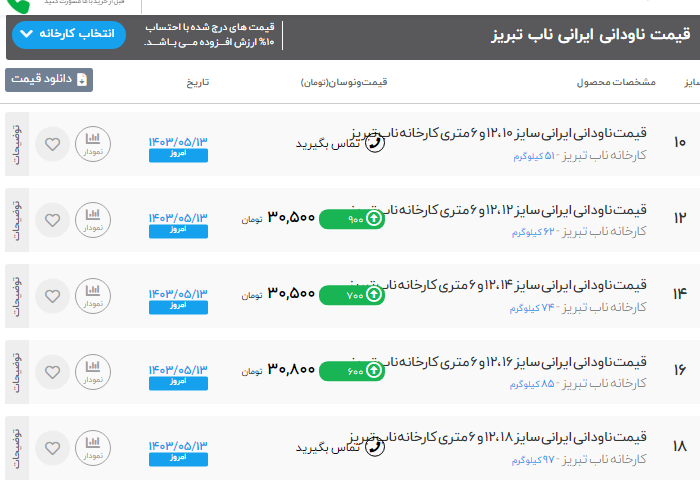Open the chart for size 12 row
The width and height of the screenshot is (700, 492).
tap(92, 219)
